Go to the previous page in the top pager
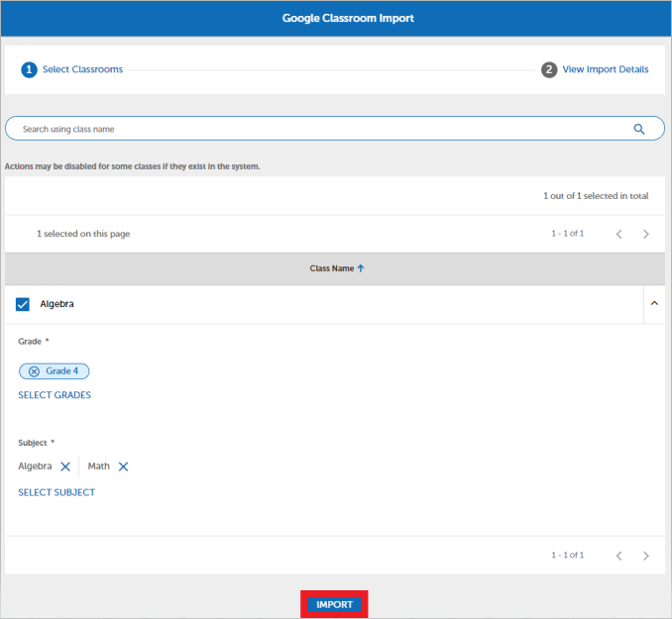672x619 pixels. click(618, 234)
